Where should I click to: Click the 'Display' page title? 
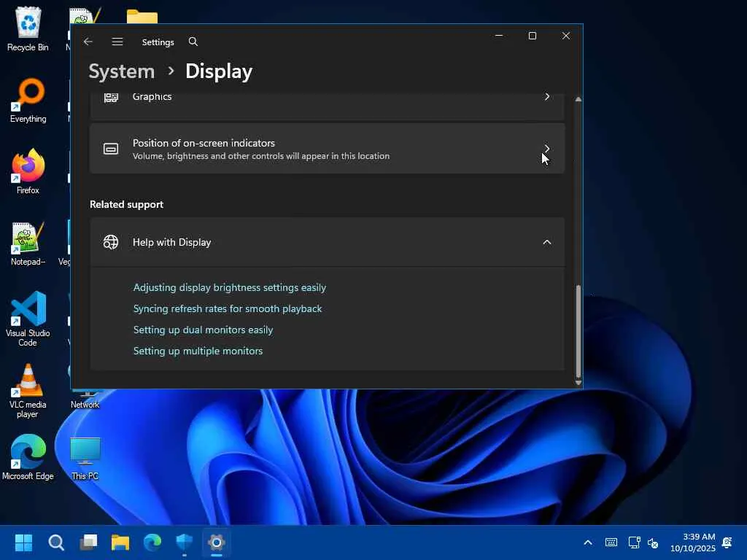point(219,71)
